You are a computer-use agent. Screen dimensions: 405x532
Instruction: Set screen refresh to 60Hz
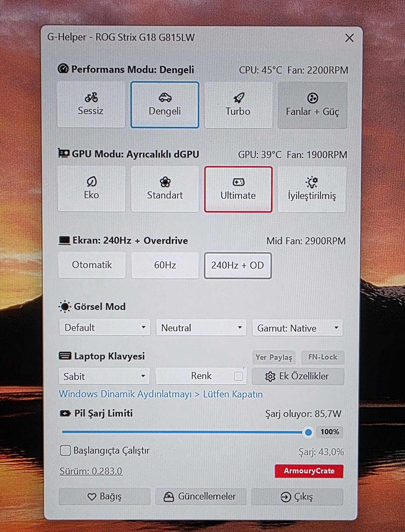(165, 265)
